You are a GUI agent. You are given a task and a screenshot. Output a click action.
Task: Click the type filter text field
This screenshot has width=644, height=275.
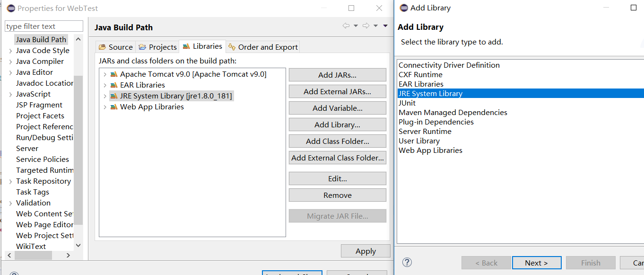(44, 26)
